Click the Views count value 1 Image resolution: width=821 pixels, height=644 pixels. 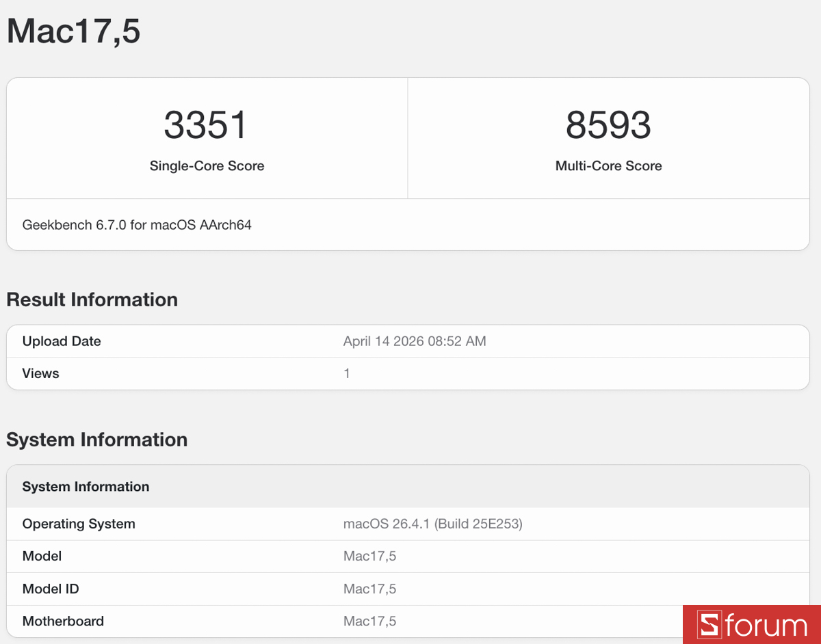tap(347, 373)
